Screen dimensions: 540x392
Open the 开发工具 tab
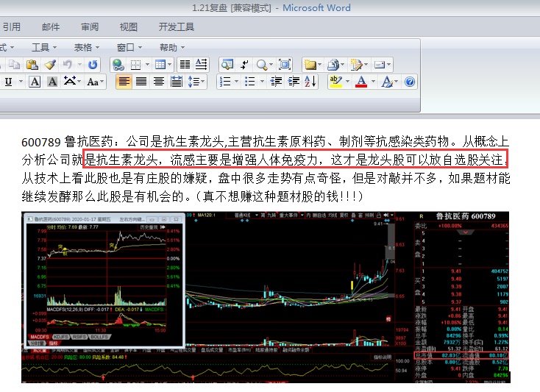(x=177, y=27)
